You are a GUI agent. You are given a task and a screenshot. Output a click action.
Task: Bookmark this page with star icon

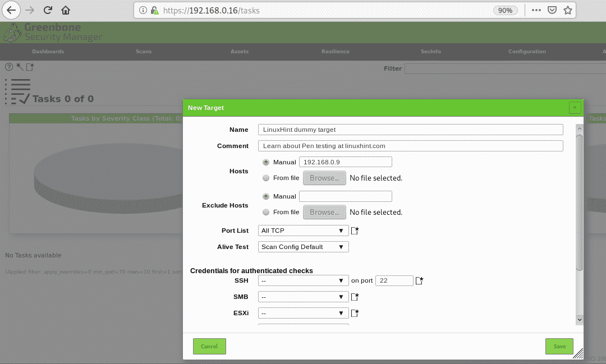[567, 10]
